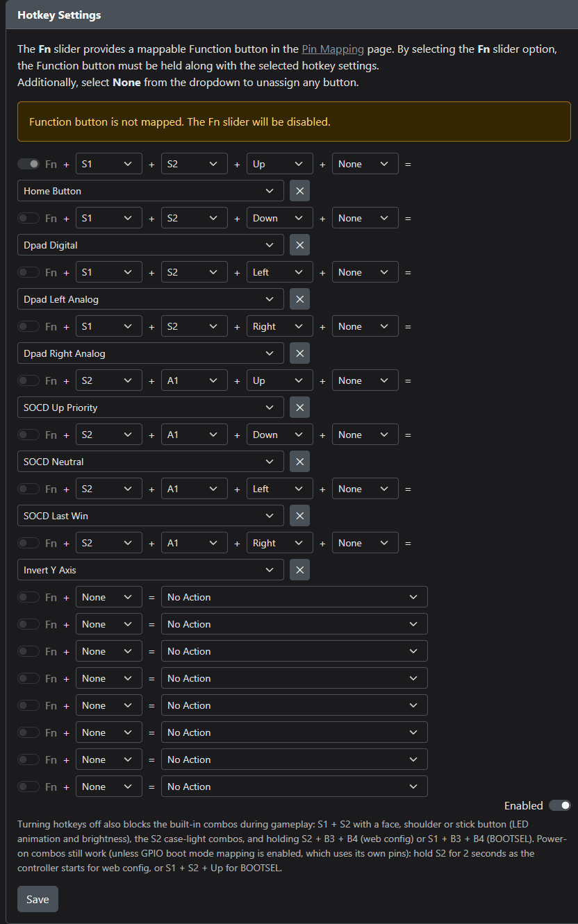This screenshot has height=924, width=578.
Task: Open None dropdown in S1 + S2 + Left row
Action: (x=365, y=272)
